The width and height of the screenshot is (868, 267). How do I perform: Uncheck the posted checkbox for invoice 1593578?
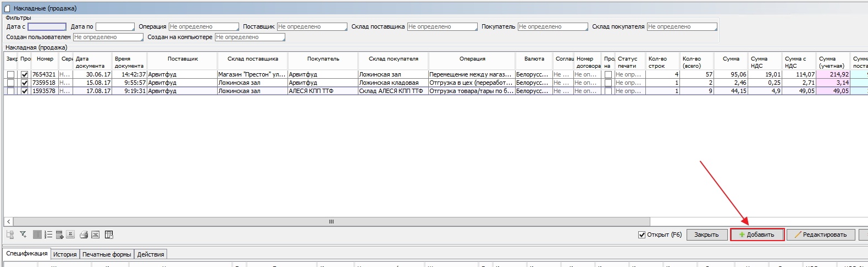click(x=24, y=91)
